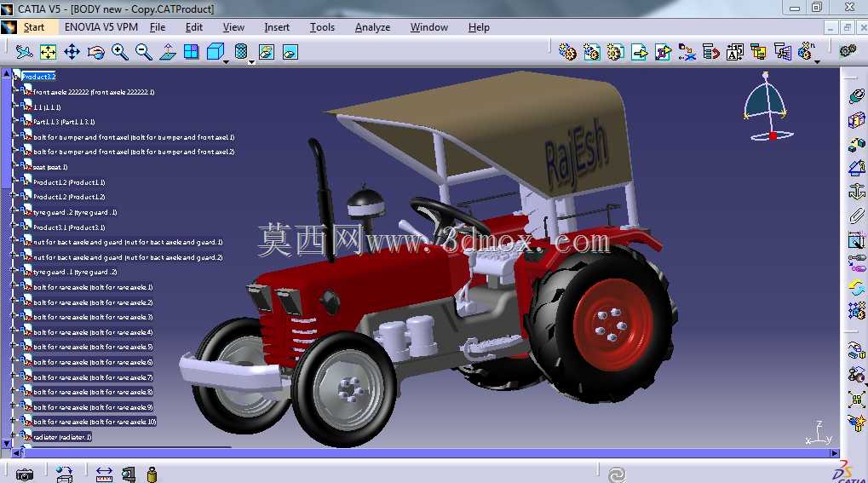
Task: Open the render style dropdown arrow
Action: [x=251, y=62]
